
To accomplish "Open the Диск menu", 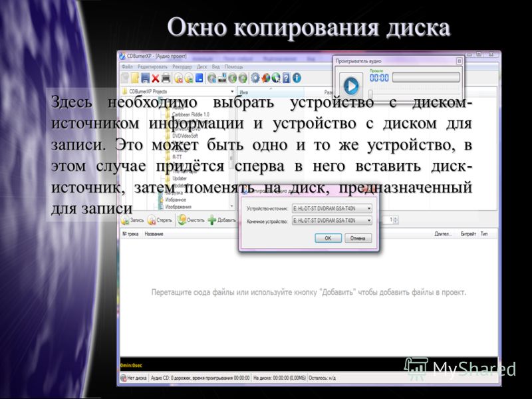I will (202, 67).
